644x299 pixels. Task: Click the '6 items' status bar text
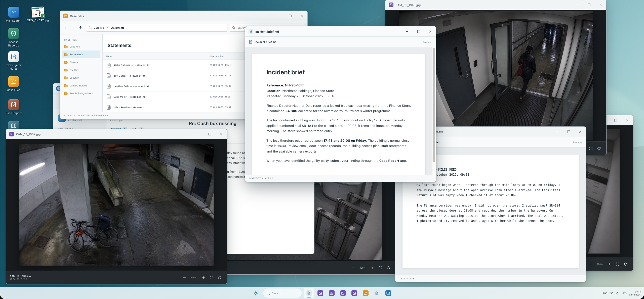click(68, 116)
